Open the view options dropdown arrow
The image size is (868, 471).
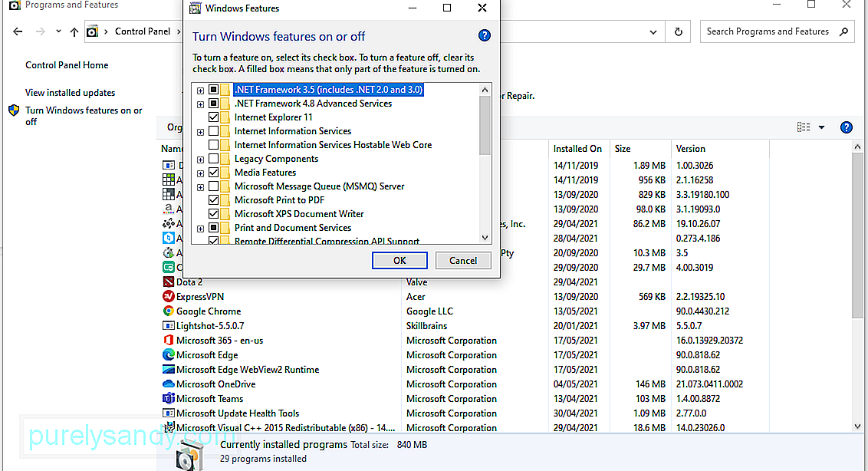coord(821,127)
